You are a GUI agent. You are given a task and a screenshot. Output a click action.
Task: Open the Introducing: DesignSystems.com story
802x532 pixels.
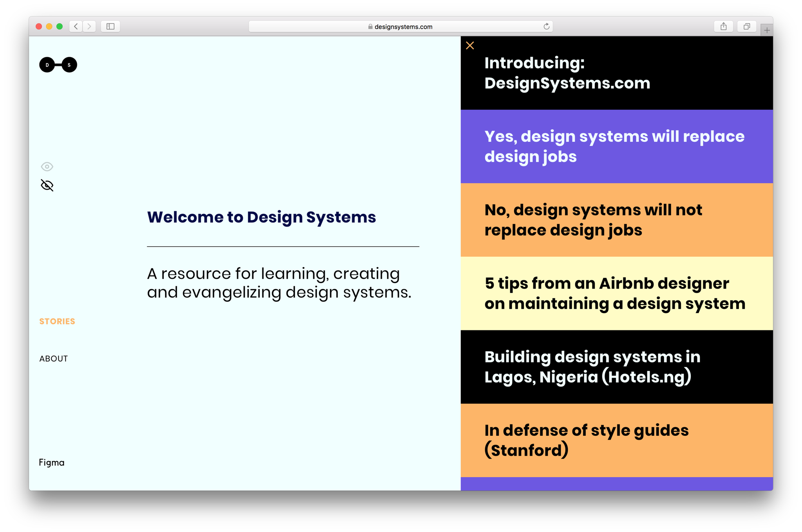tap(567, 73)
